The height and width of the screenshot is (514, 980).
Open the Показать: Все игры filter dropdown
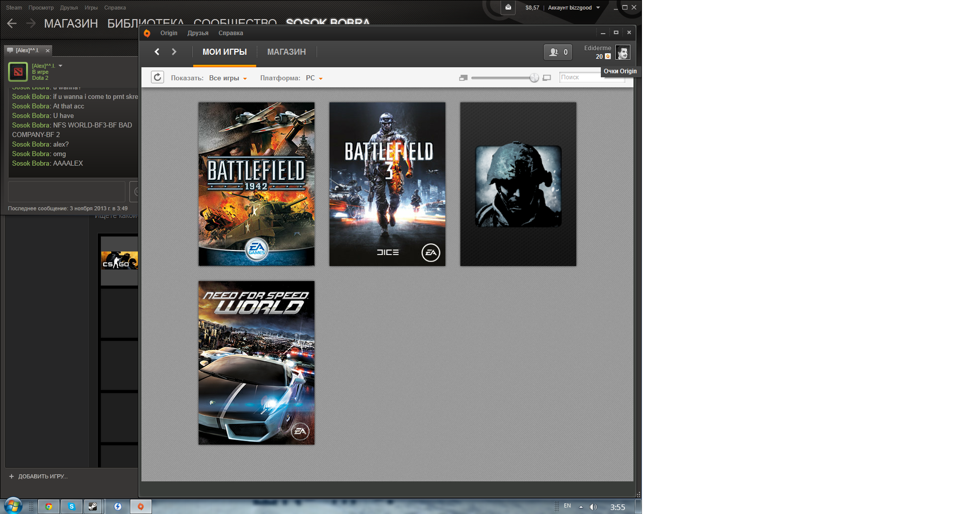pos(228,78)
